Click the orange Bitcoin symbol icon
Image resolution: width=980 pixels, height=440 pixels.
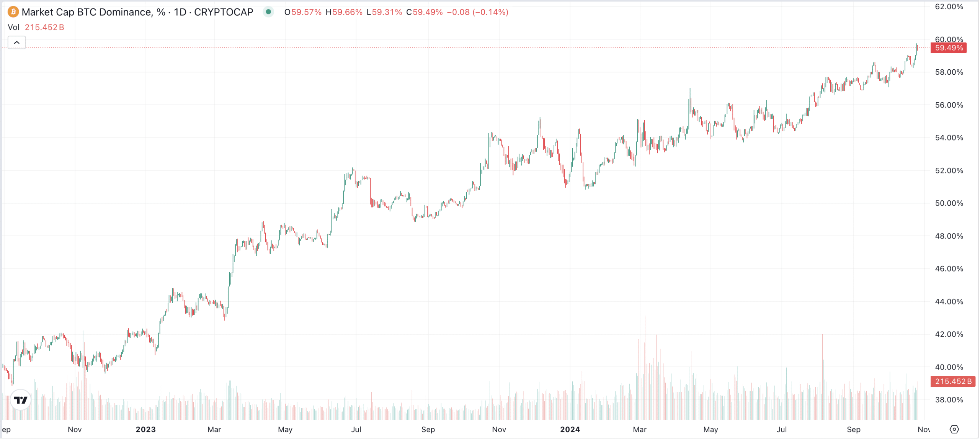13,12
